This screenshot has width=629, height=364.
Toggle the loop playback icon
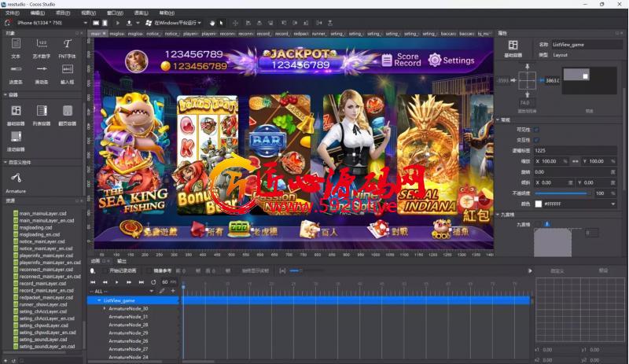(x=153, y=282)
